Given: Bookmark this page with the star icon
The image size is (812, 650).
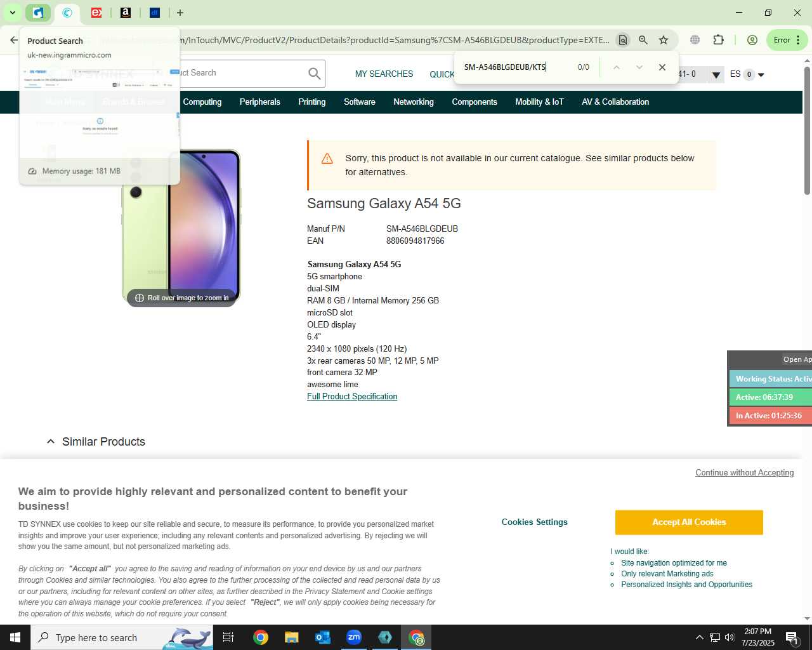Looking at the screenshot, I should pos(664,40).
